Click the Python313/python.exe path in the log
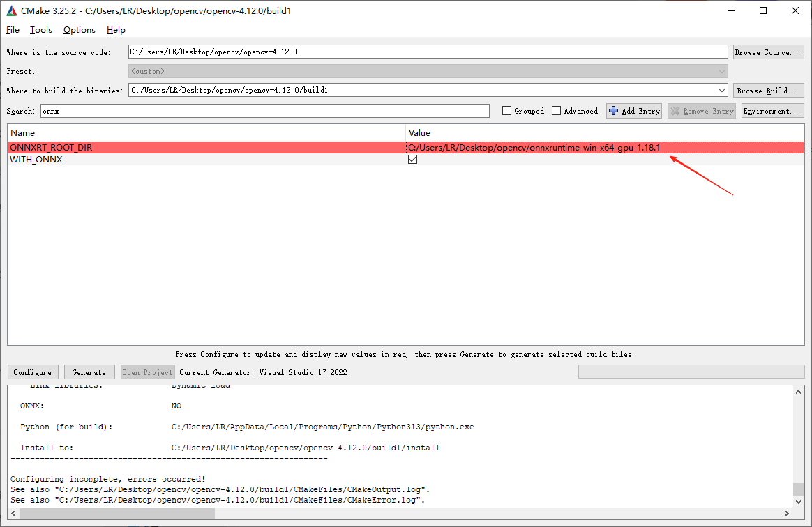Image resolution: width=812 pixels, height=527 pixels. [322, 427]
